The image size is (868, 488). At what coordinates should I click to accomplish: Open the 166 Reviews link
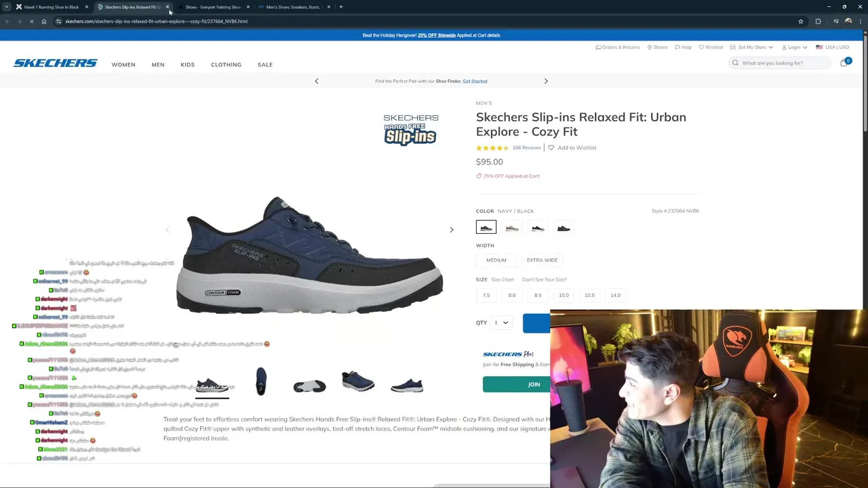pyautogui.click(x=527, y=148)
